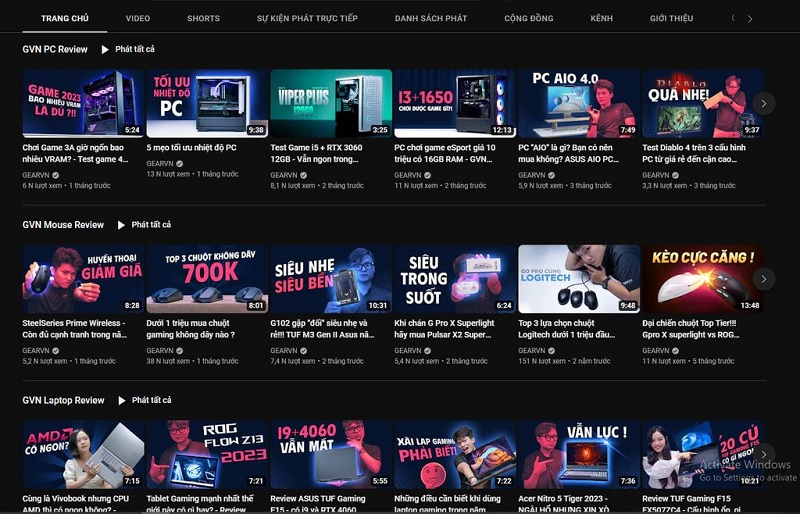Click play icon beside GVN PC Review
Viewport: 800px width, 514px height.
click(105, 50)
